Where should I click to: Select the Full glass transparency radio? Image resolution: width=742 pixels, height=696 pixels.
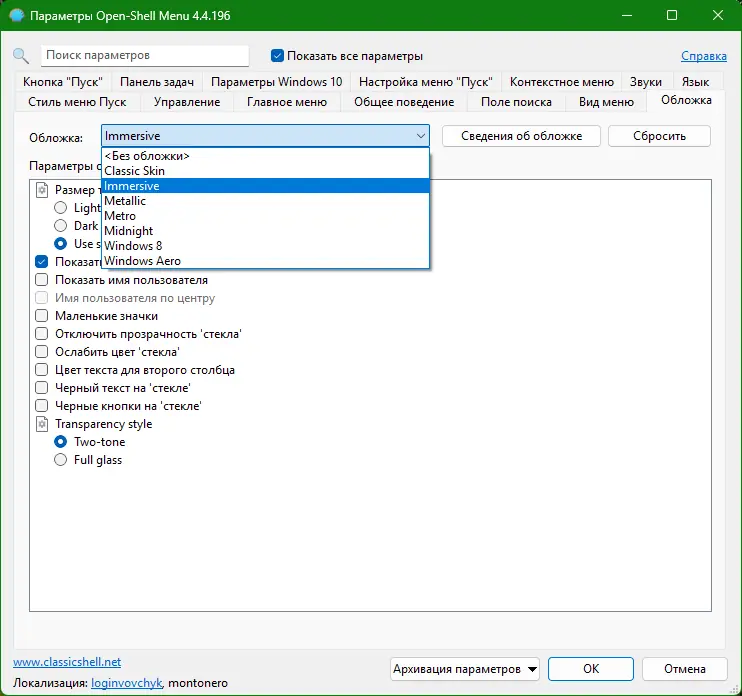tap(61, 459)
